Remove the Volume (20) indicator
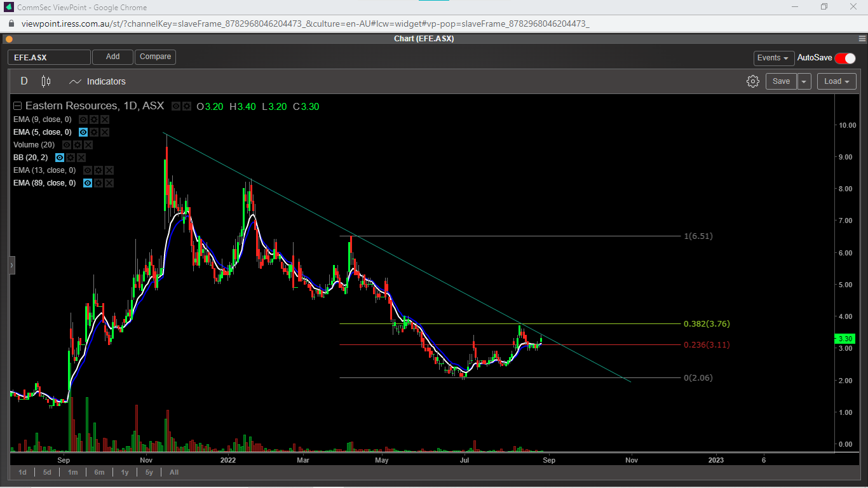 [88, 145]
